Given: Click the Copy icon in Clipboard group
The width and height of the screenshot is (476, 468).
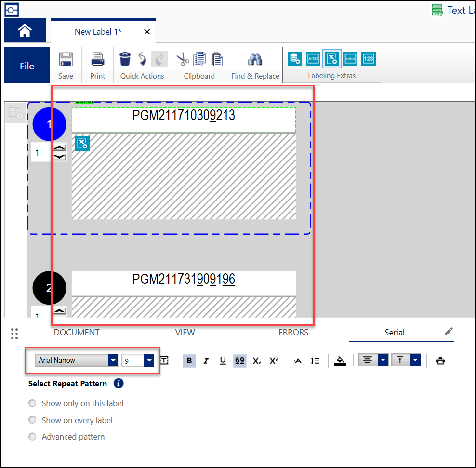Looking at the screenshot, I should (x=199, y=59).
